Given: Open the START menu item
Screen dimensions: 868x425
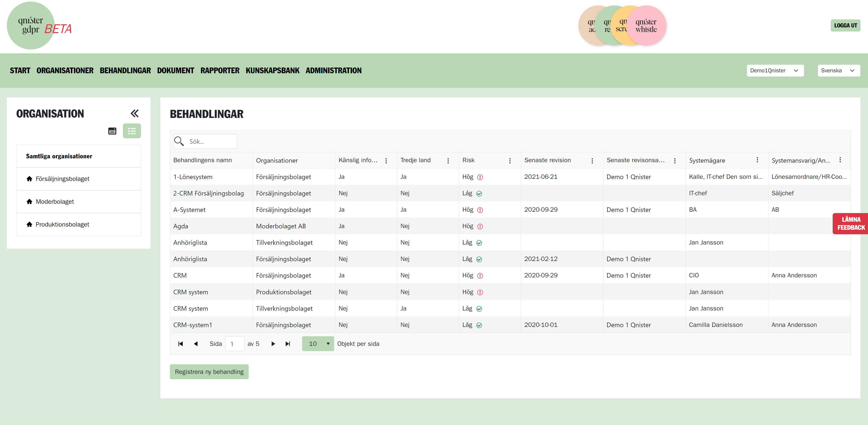Looking at the screenshot, I should pos(20,70).
